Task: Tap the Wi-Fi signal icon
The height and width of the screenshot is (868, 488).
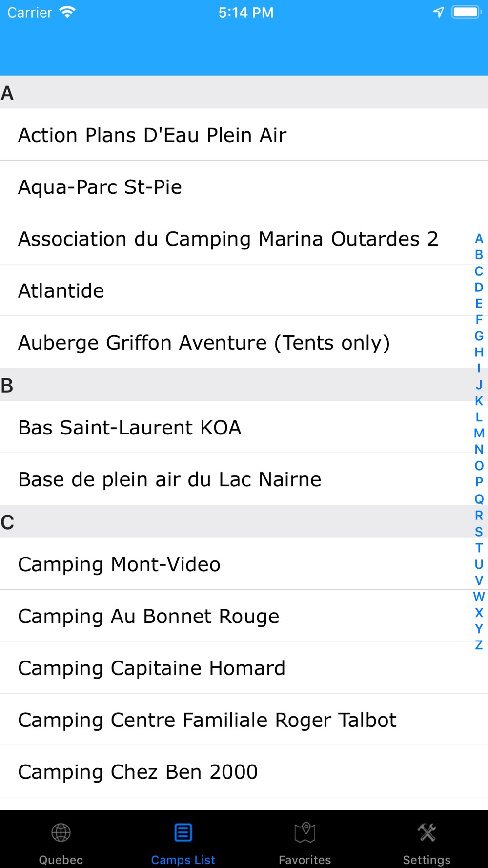Action: point(67,12)
